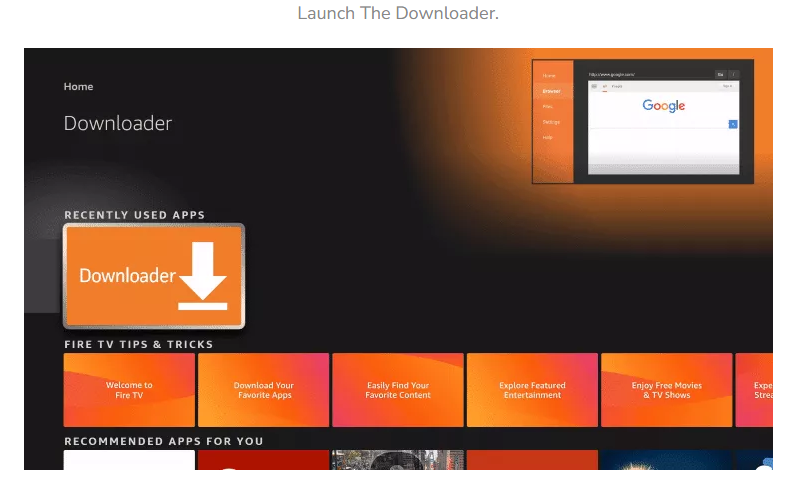Launch the Downloader app tile
This screenshot has width=793, height=477.
[154, 276]
